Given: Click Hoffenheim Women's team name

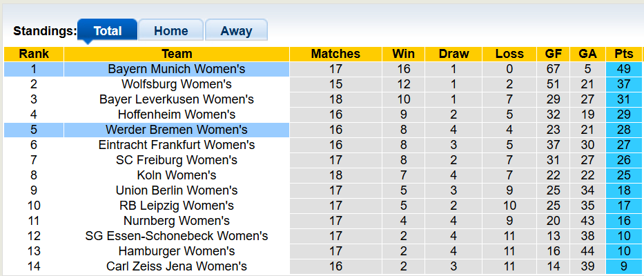Looking at the screenshot, I should pos(177,115).
